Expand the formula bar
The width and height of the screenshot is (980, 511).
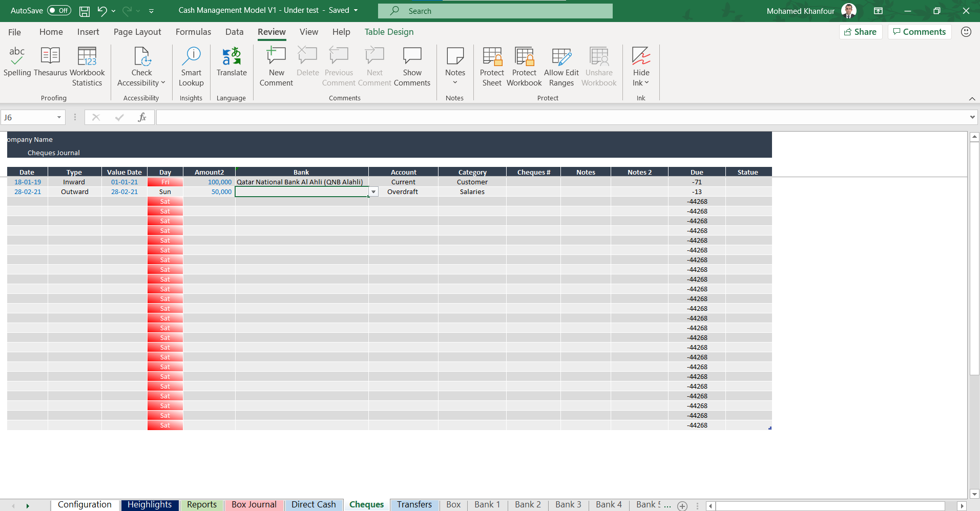pyautogui.click(x=972, y=117)
